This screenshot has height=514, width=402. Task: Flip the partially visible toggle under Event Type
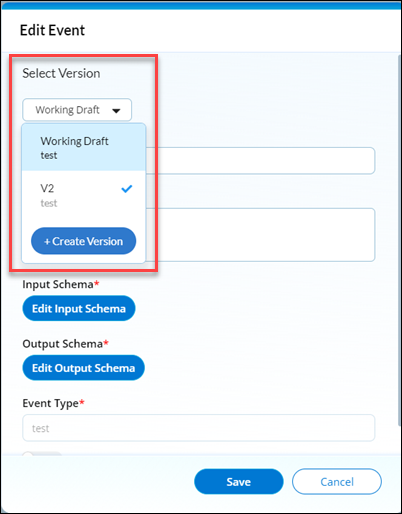[42, 454]
